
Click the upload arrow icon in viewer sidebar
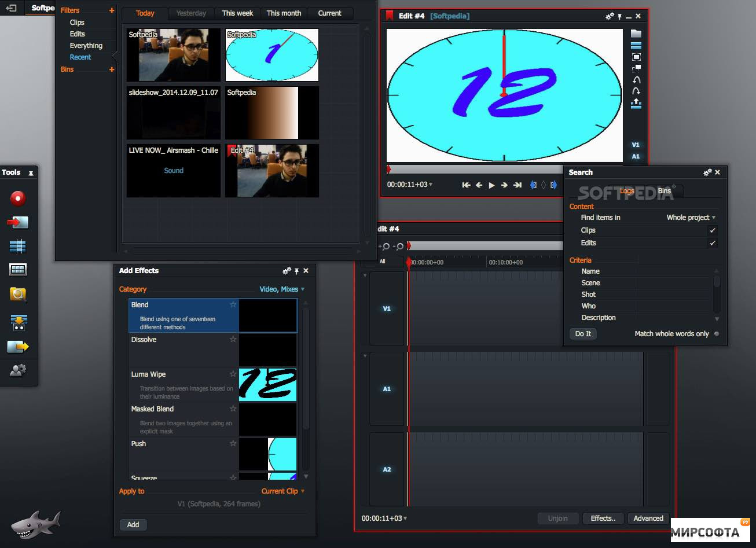click(636, 104)
